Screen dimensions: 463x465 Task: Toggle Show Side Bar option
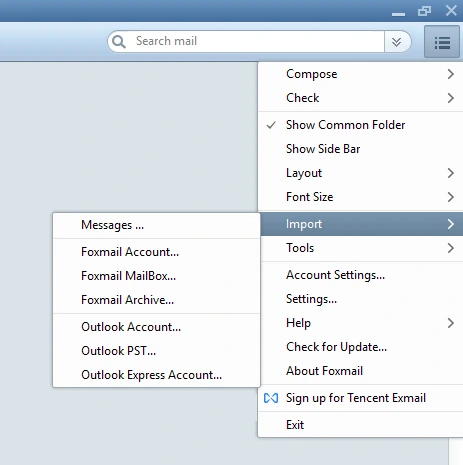click(x=360, y=149)
